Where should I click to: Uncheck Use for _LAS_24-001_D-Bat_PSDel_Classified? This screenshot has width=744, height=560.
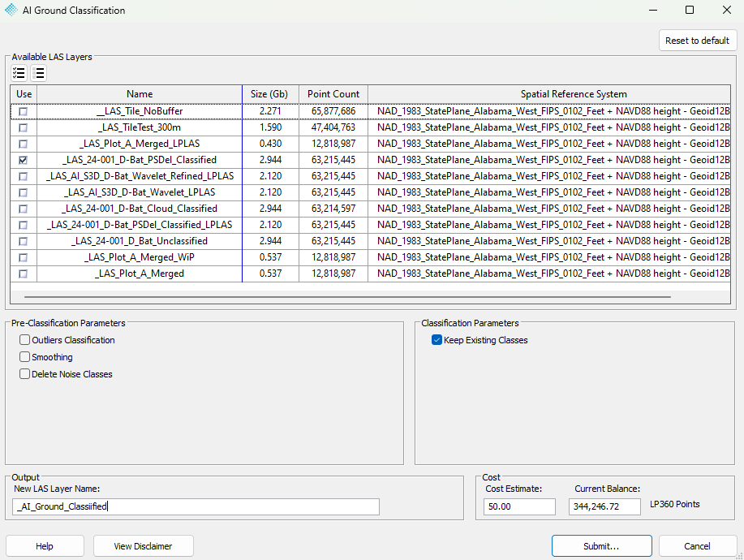point(24,160)
